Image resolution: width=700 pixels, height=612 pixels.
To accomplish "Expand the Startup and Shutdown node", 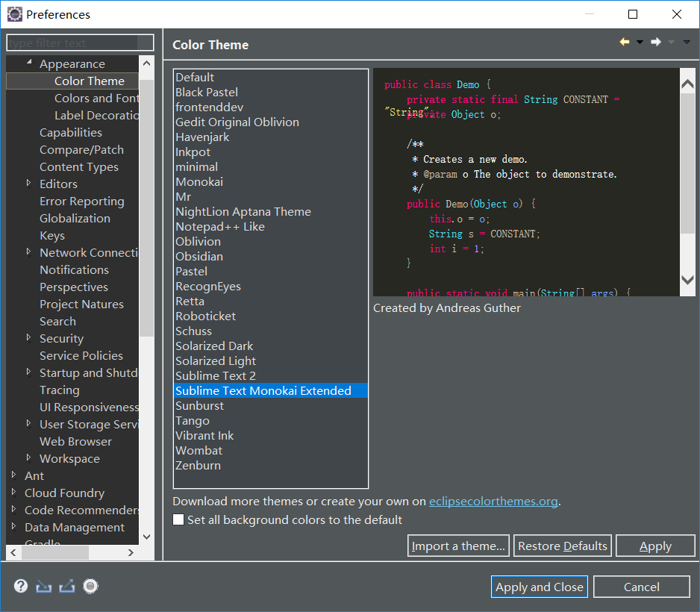I will pyautogui.click(x=28, y=372).
